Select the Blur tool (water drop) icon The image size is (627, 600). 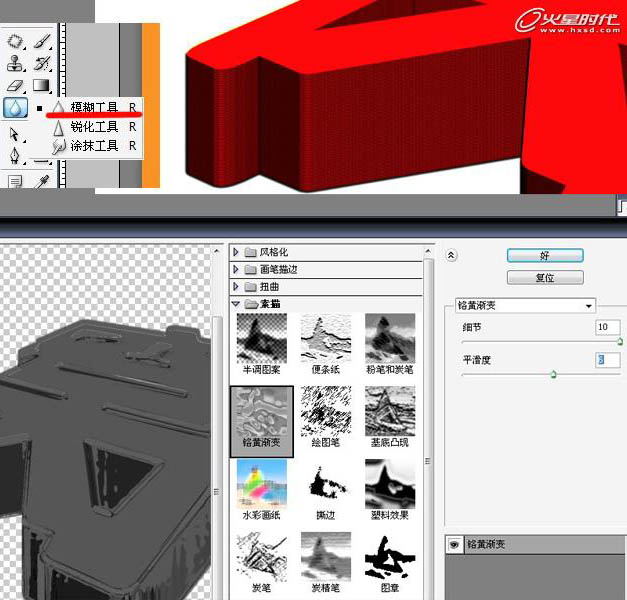[15, 108]
